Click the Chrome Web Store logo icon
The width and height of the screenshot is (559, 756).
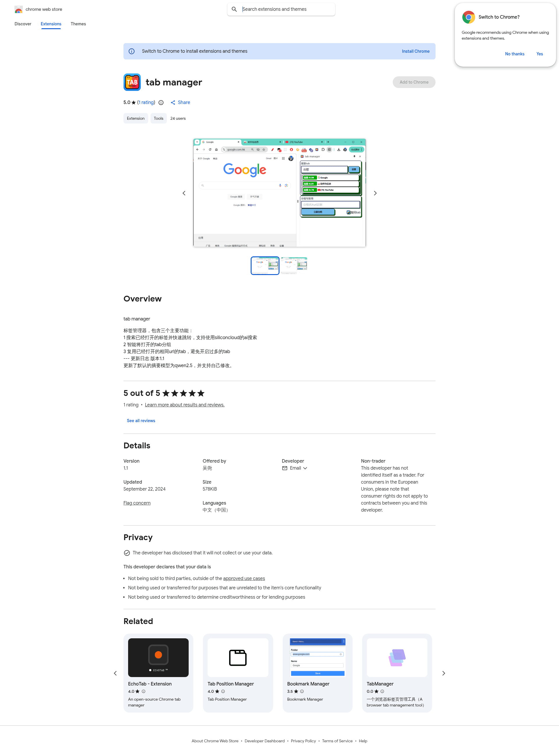click(x=19, y=10)
